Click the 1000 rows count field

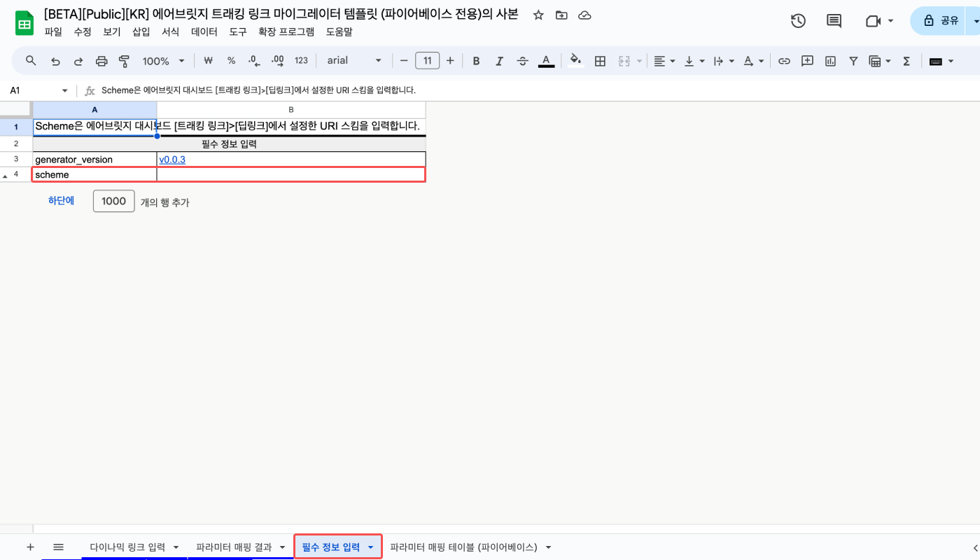pos(114,202)
